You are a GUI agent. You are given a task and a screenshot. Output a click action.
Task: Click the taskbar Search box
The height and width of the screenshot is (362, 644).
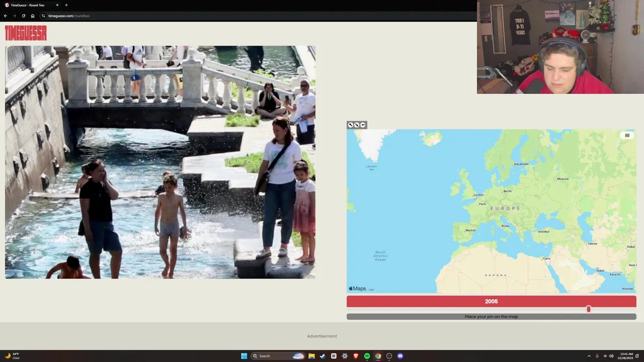coord(278,356)
